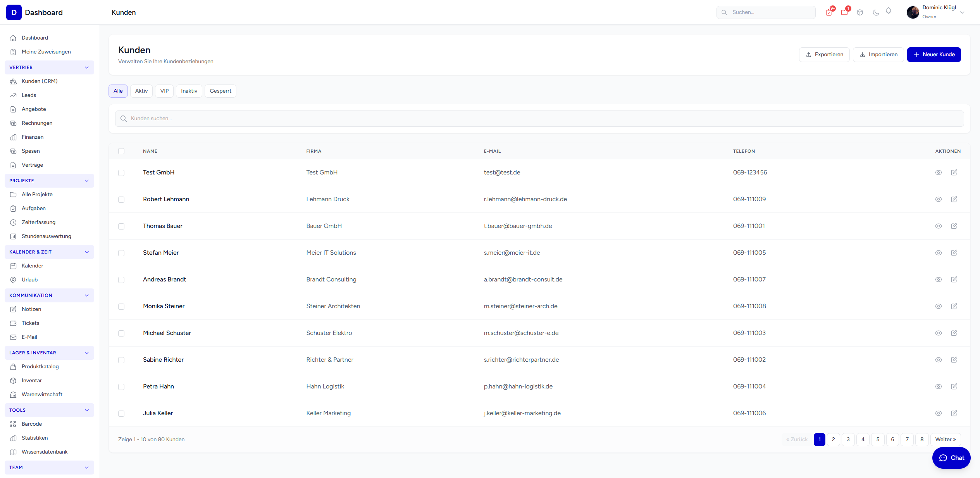Image resolution: width=980 pixels, height=478 pixels.
Task: Switch to the VIP filter tab
Action: click(x=164, y=91)
